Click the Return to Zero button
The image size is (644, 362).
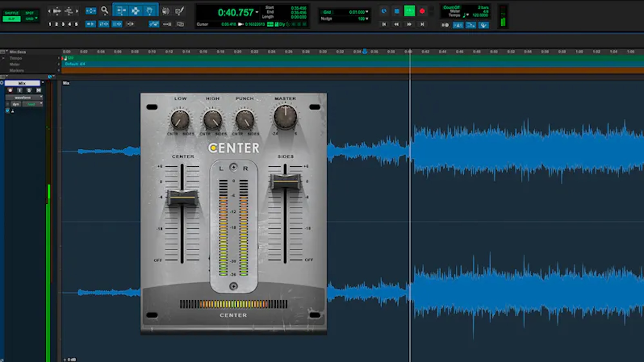pos(384,24)
